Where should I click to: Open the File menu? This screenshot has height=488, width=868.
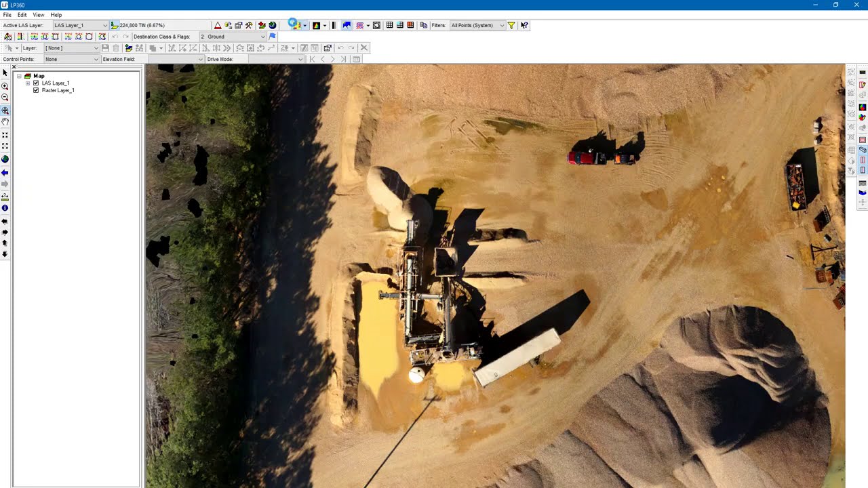click(7, 14)
